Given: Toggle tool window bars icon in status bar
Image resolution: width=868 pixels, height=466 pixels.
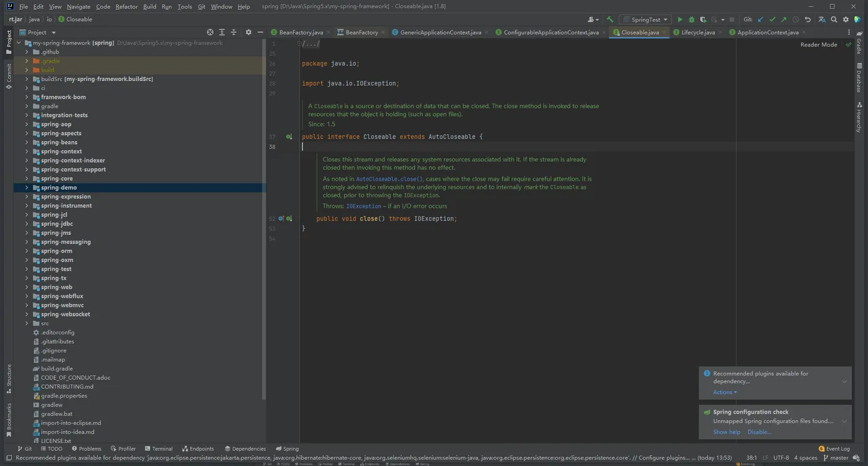Looking at the screenshot, I should pos(9,458).
